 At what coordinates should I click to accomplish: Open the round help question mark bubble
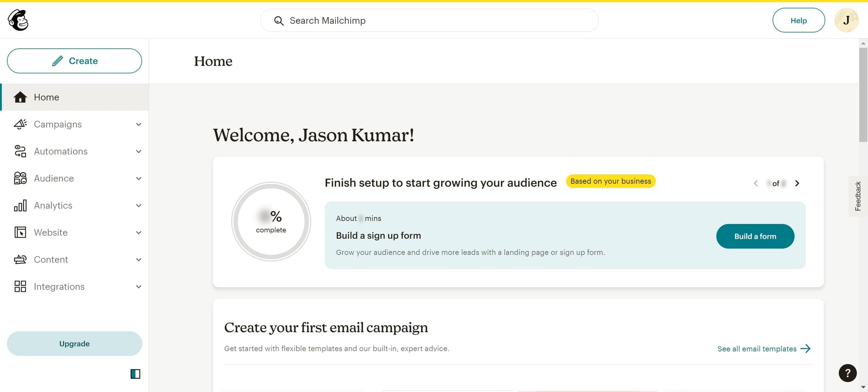(x=847, y=373)
